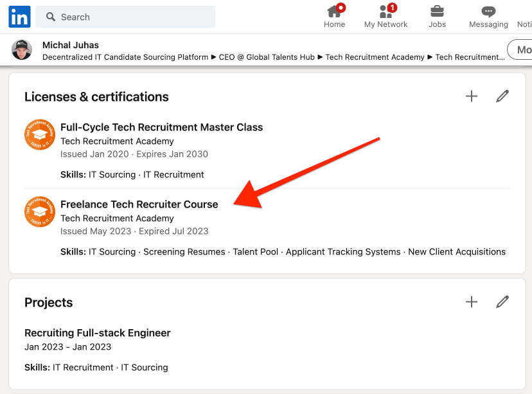The image size is (532, 394).
Task: Click the Michal Juhas name
Action: [x=71, y=45]
